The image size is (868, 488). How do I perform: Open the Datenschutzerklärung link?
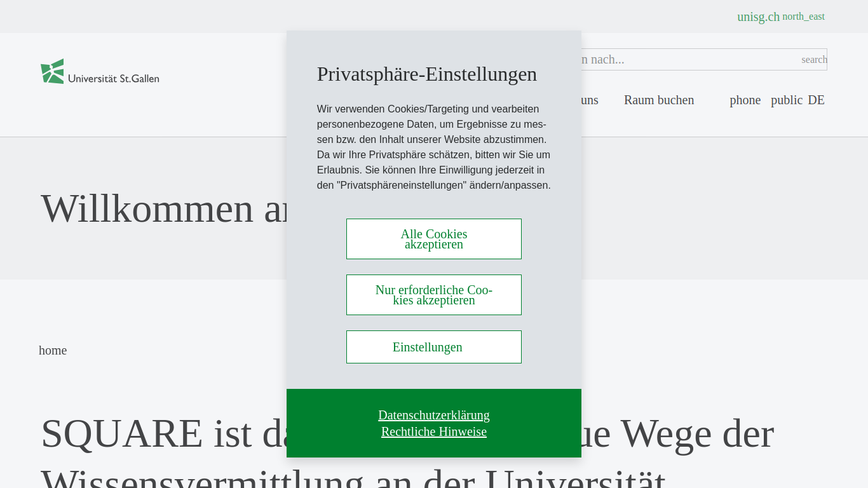click(x=434, y=415)
